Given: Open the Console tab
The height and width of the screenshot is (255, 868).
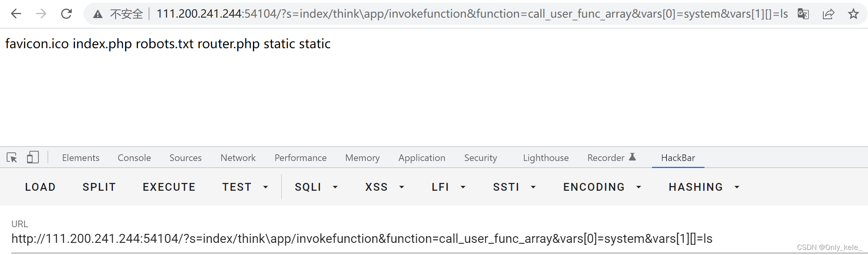Looking at the screenshot, I should point(134,158).
